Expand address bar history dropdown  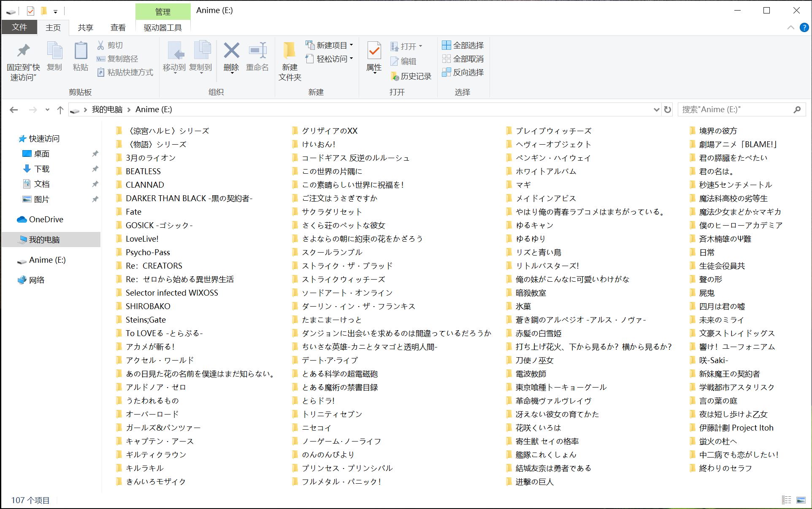[x=656, y=110]
